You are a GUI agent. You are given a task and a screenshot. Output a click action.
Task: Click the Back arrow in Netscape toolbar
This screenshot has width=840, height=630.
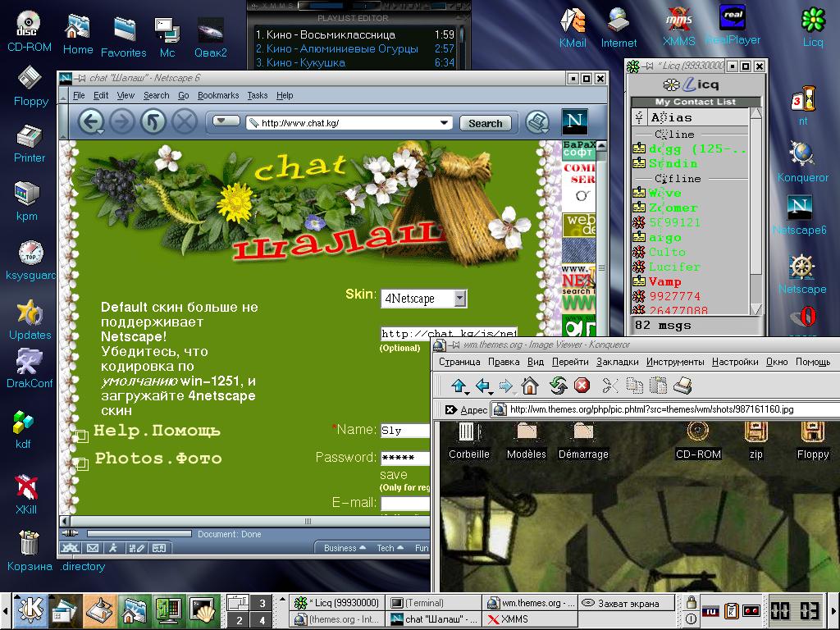point(91,122)
